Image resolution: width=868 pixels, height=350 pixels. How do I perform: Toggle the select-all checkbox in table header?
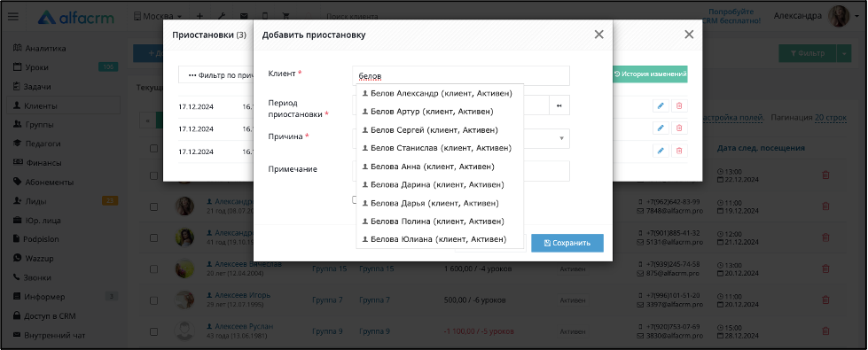pos(154,148)
